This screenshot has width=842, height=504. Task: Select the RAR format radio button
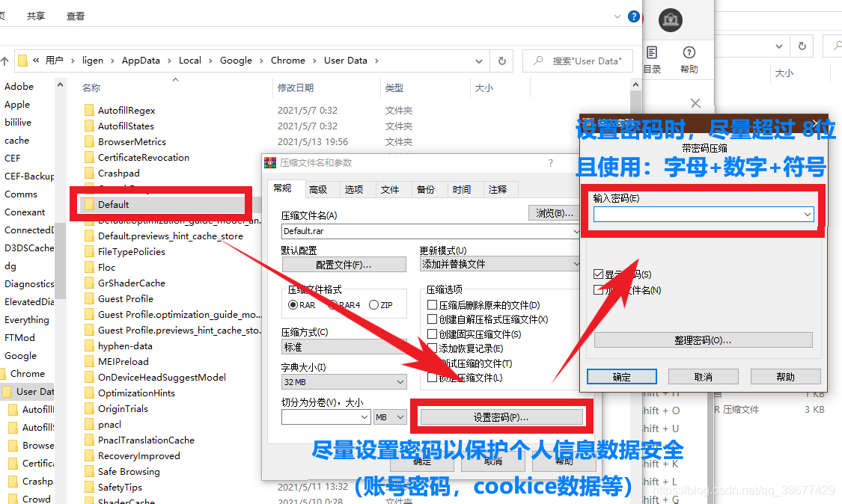(x=293, y=305)
